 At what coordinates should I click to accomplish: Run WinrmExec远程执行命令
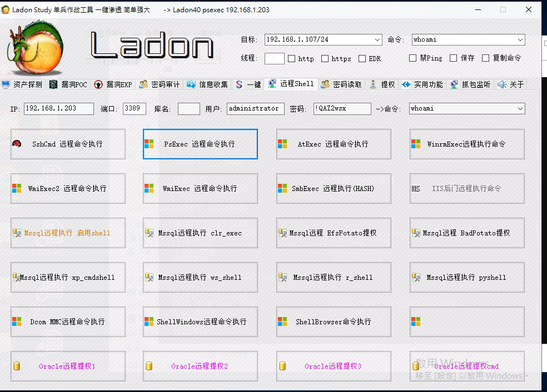pos(467,144)
